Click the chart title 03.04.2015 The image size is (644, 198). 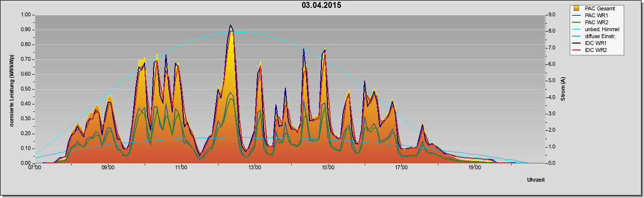[x=322, y=5]
